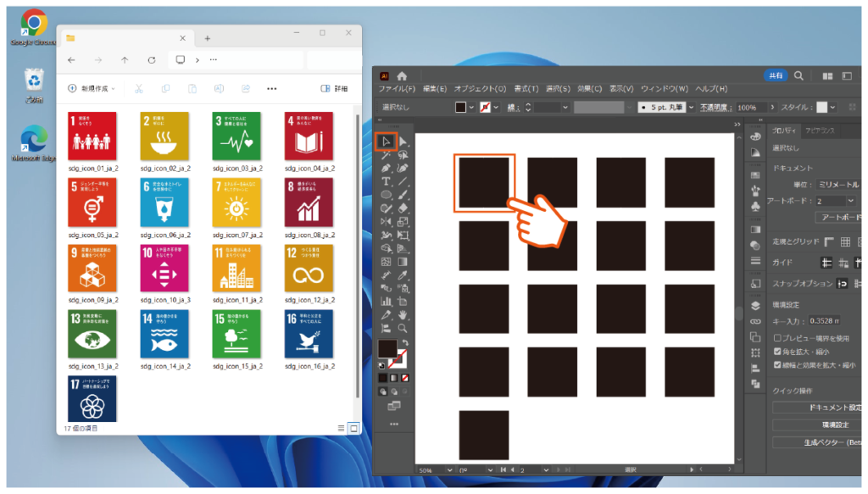Screen dimensions: 868x494
Task: Open the Layers panel icon
Action: [755, 306]
